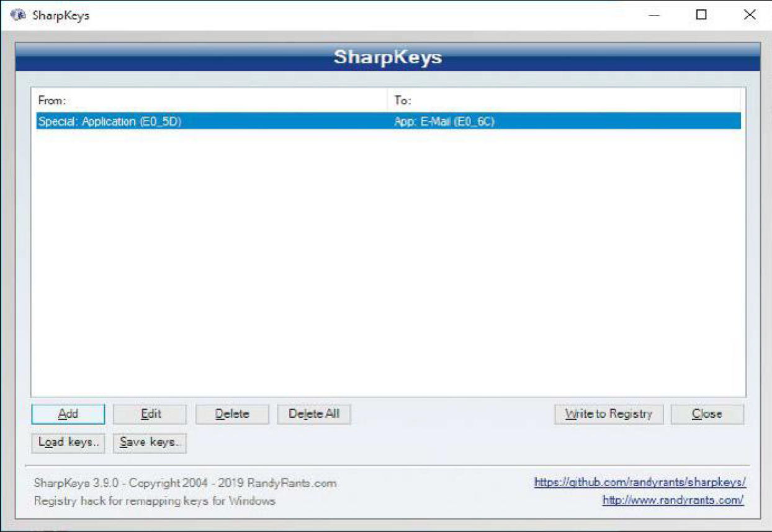
Task: Click the App: E-Mail (E0_6C) cell
Action: point(444,122)
